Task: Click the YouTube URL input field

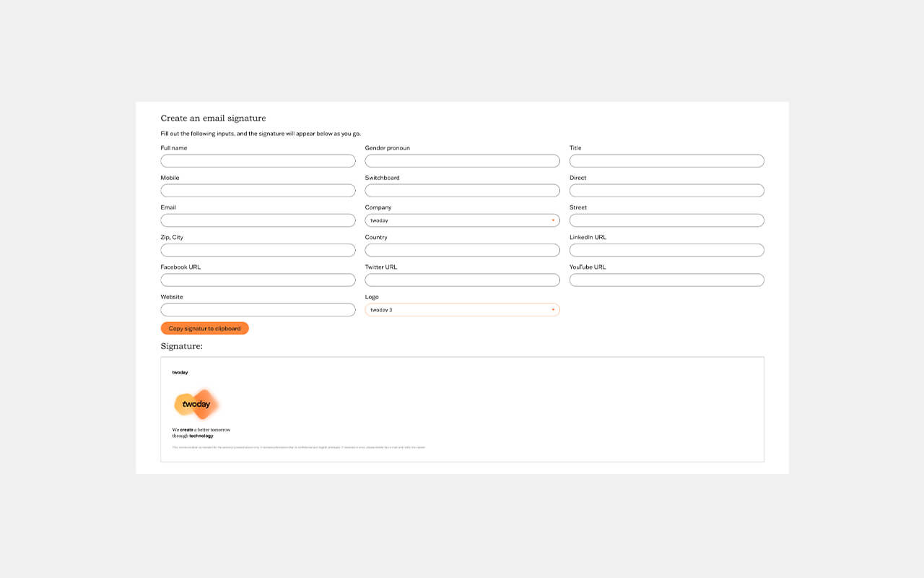Action: point(666,280)
